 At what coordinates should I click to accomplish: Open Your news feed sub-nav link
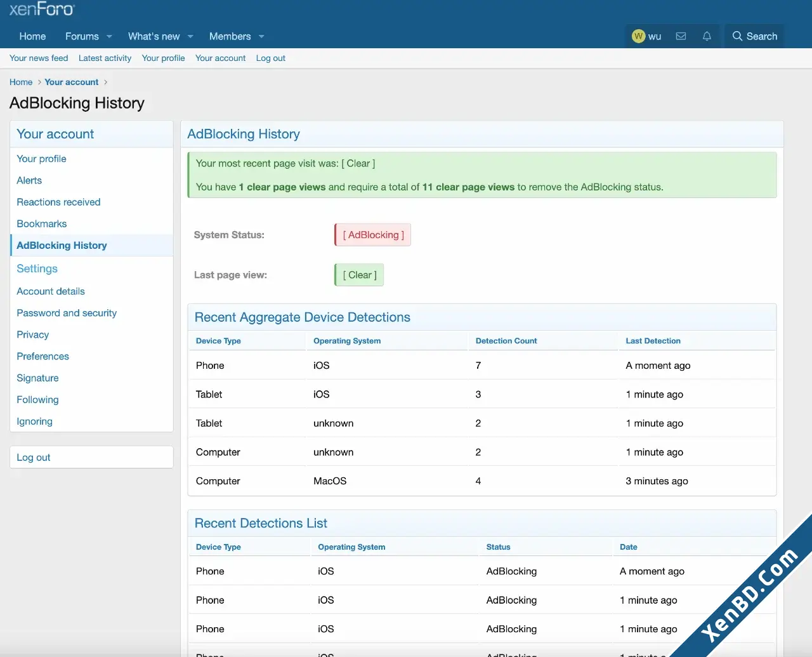tap(39, 58)
